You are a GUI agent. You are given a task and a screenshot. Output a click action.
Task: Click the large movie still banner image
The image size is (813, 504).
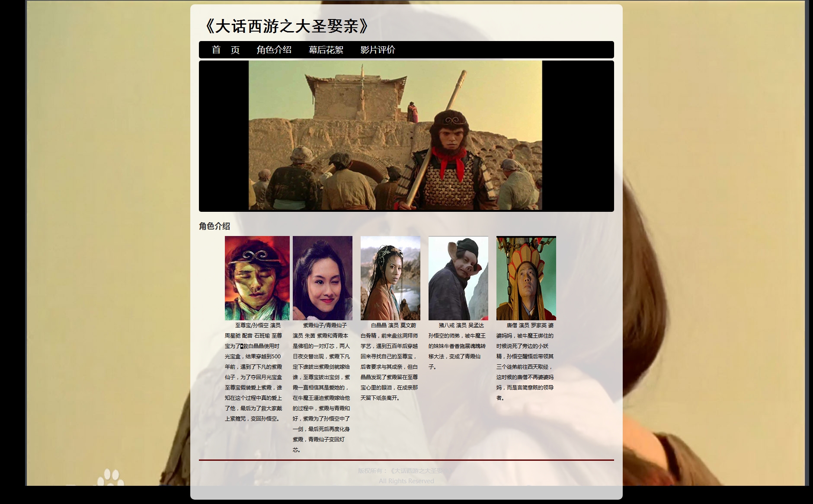pyautogui.click(x=395, y=135)
